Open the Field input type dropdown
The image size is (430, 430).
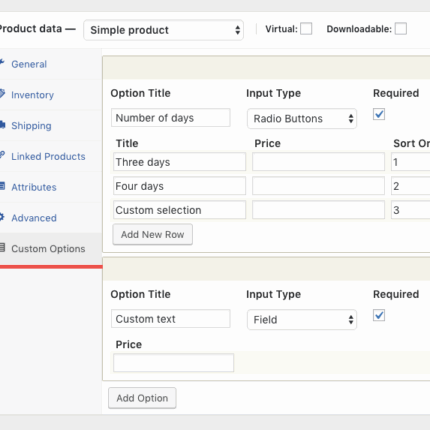(302, 320)
